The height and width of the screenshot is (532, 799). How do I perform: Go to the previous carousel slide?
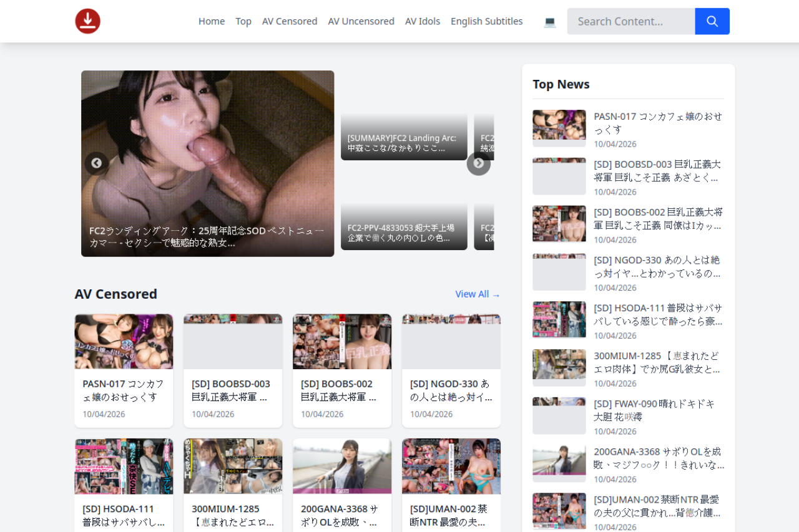[x=96, y=163]
